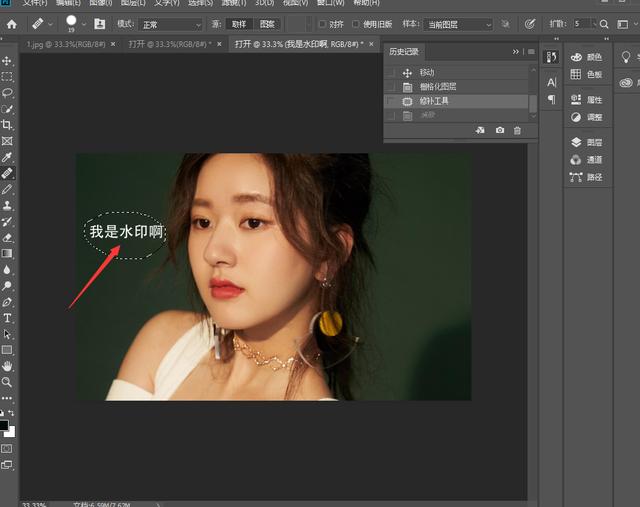The height and width of the screenshot is (507, 640).
Task: Select the Crop tool
Action: tap(7, 125)
